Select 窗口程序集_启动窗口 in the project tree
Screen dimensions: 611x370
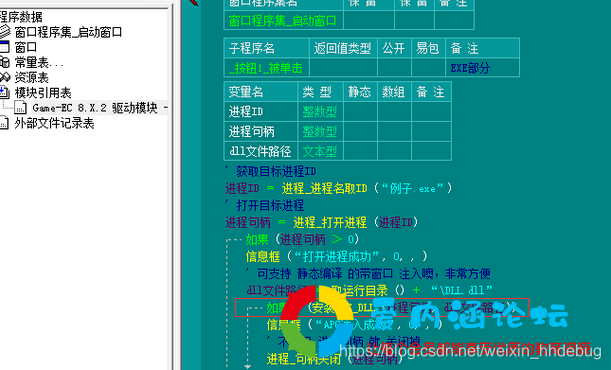68,32
